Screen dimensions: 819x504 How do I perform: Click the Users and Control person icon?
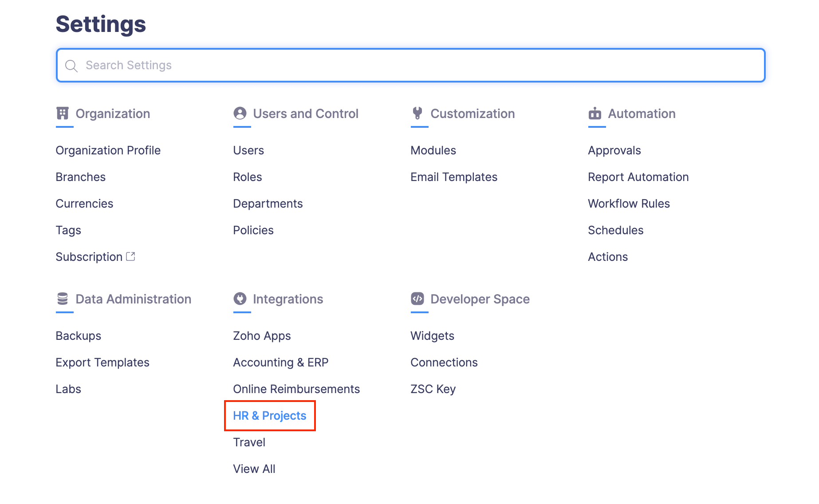click(x=240, y=114)
